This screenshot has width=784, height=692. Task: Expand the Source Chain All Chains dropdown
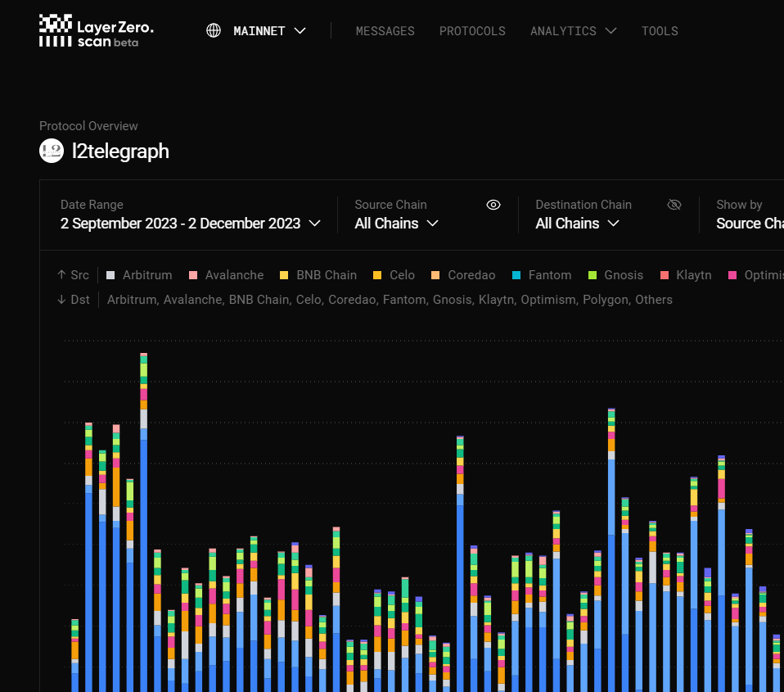point(396,224)
